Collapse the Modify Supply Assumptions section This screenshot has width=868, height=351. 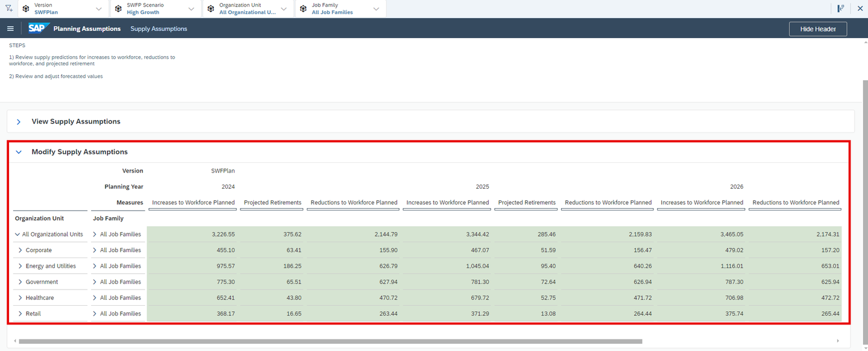tap(19, 152)
